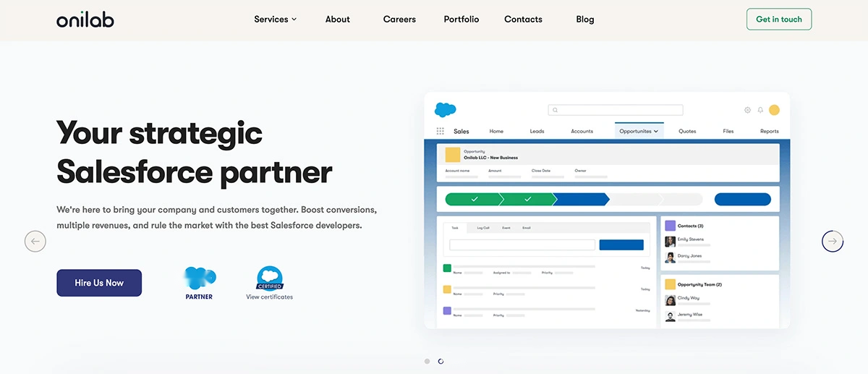Go to previous slide with left arrow
The image size is (868, 374).
pos(35,241)
